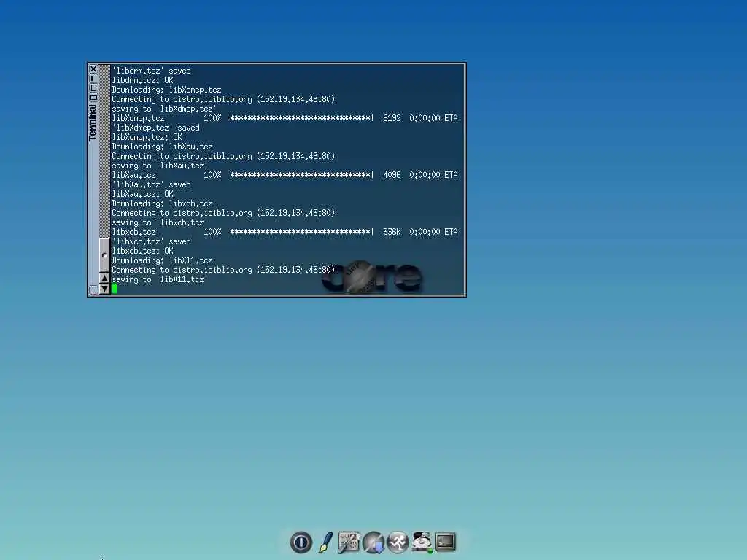This screenshot has width=747, height=560.
Task: Click the Terminal scrollbar thumb
Action: 104,255
